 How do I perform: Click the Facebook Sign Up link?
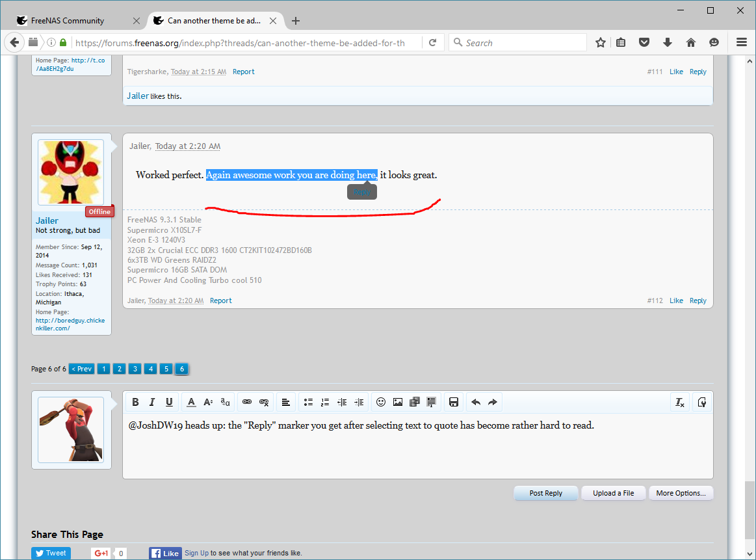[197, 553]
